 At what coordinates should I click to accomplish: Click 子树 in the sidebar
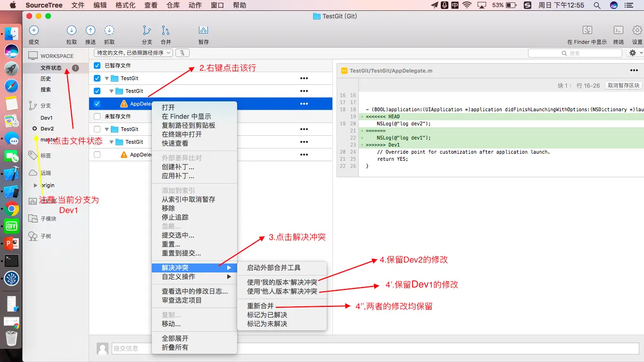(46, 236)
